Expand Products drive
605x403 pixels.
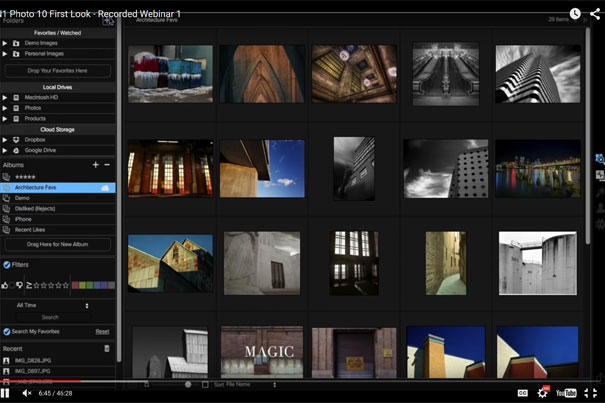click(x=5, y=119)
